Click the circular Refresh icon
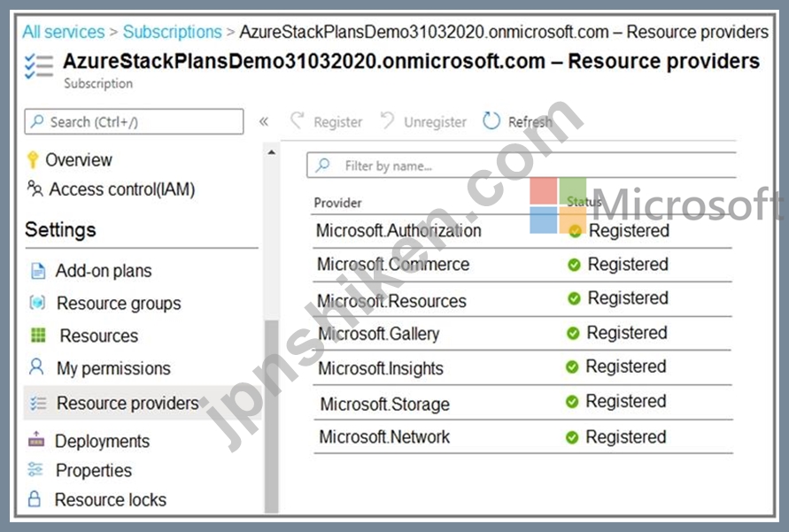The width and height of the screenshot is (789, 532). pyautogui.click(x=491, y=120)
